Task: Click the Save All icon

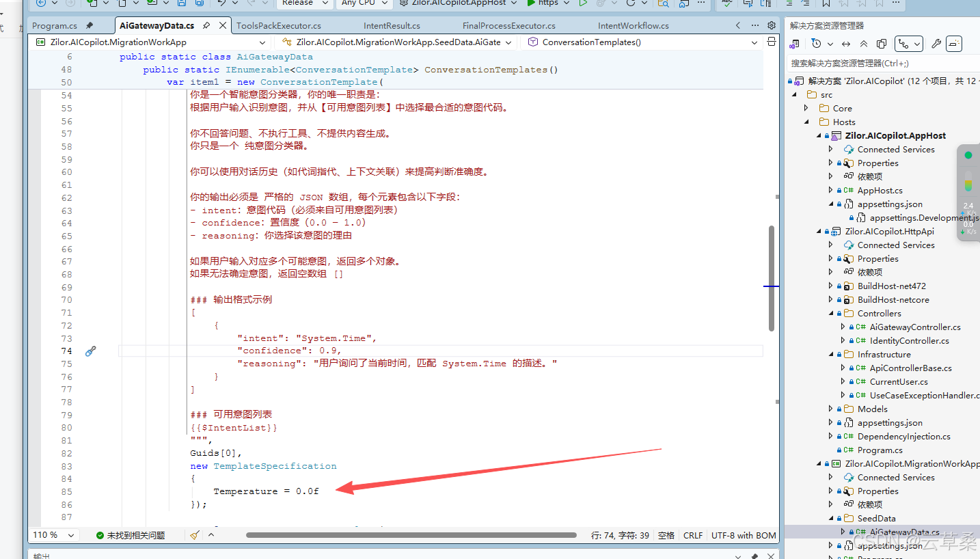Action: click(198, 4)
